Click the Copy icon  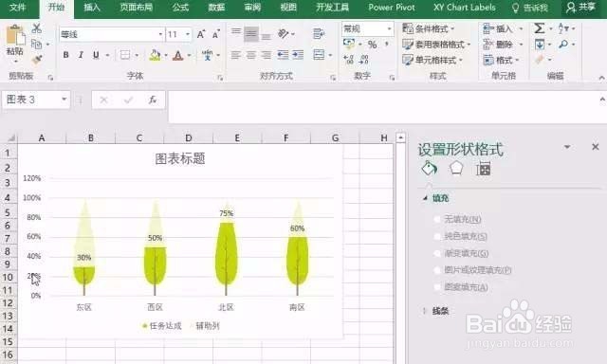(x=36, y=45)
